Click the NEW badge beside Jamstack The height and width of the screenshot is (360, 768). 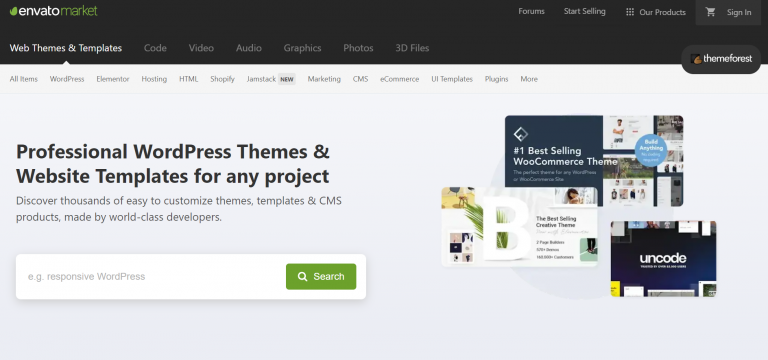pyautogui.click(x=287, y=79)
